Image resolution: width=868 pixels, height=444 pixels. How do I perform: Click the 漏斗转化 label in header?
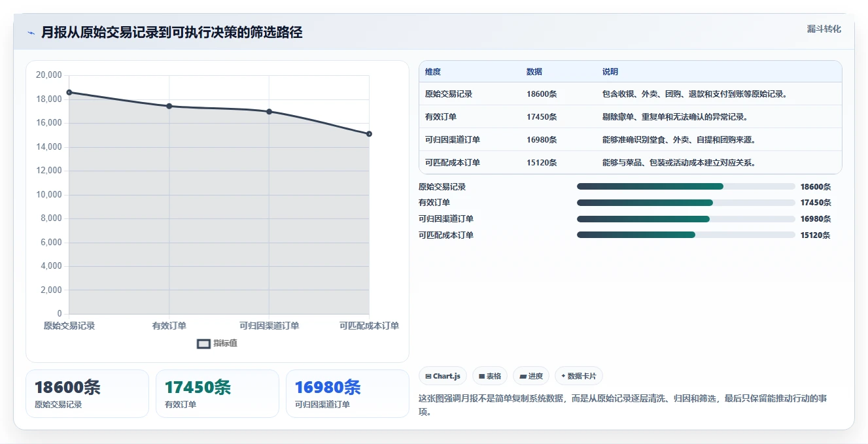(824, 29)
